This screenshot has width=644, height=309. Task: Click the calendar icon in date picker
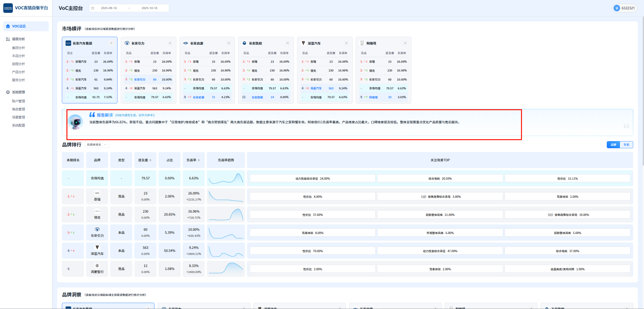pos(93,8)
